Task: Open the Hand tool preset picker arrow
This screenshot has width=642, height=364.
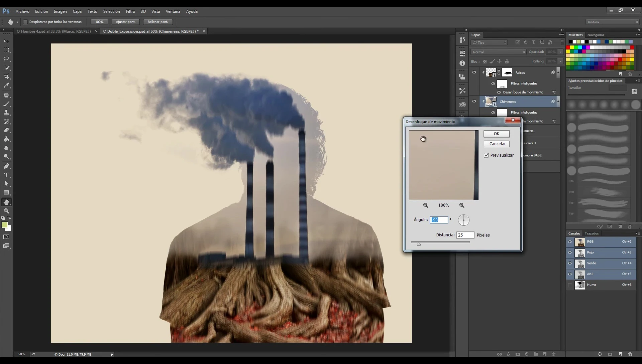Action: (x=17, y=22)
